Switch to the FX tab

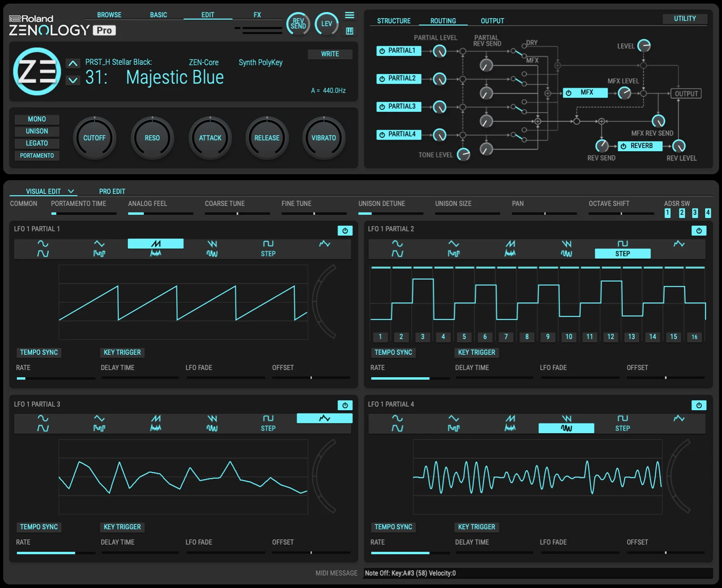click(256, 14)
